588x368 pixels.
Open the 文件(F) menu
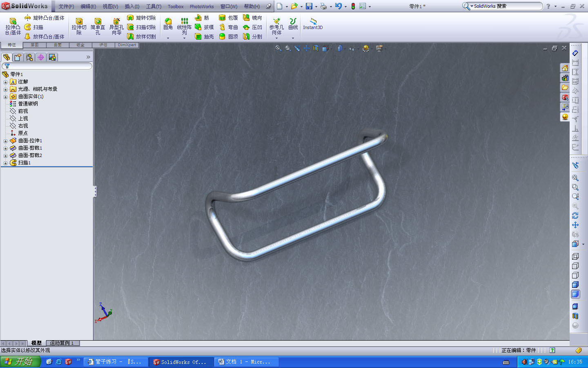[x=66, y=7]
